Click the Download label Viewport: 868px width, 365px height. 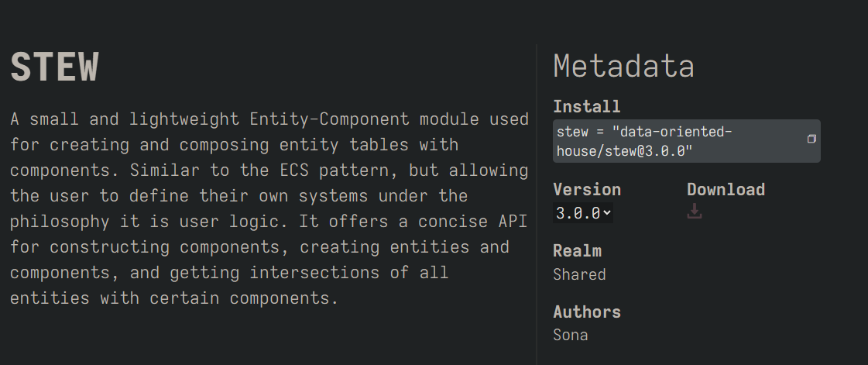coord(726,189)
